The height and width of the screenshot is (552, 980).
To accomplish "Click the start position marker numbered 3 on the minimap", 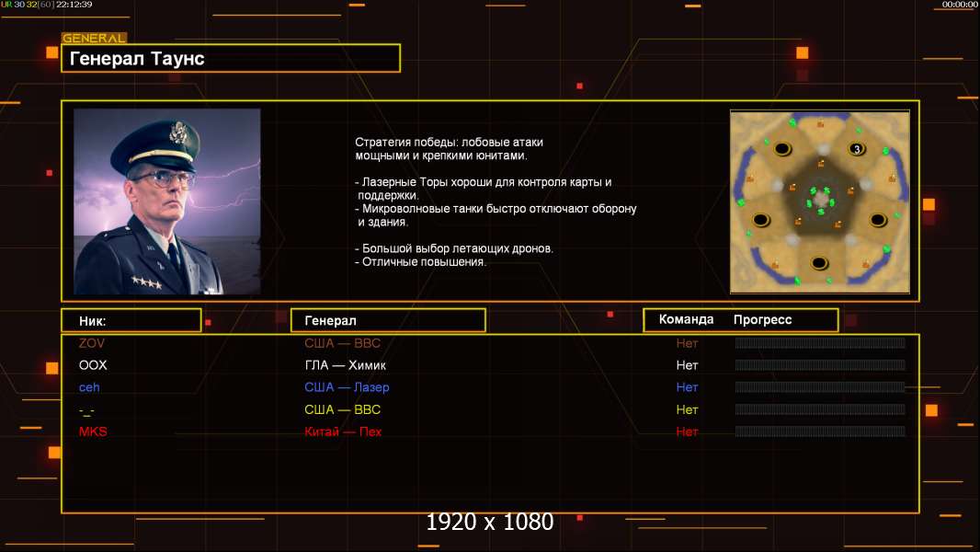I will (x=857, y=149).
